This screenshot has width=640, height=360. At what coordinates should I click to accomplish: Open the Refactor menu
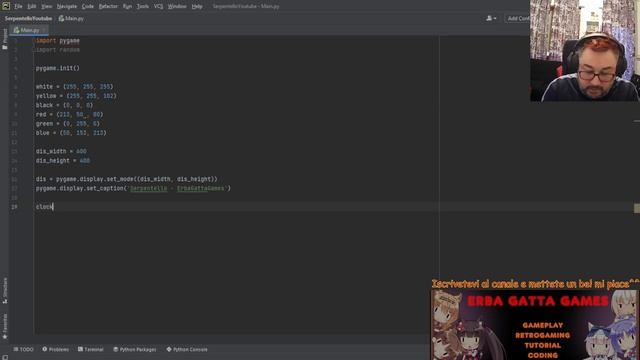click(108, 6)
